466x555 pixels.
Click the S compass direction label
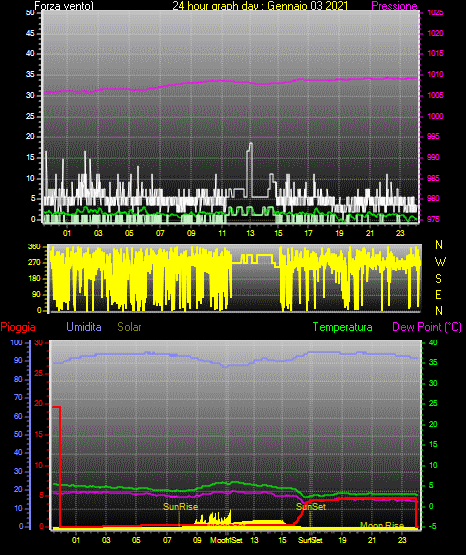pos(438,279)
